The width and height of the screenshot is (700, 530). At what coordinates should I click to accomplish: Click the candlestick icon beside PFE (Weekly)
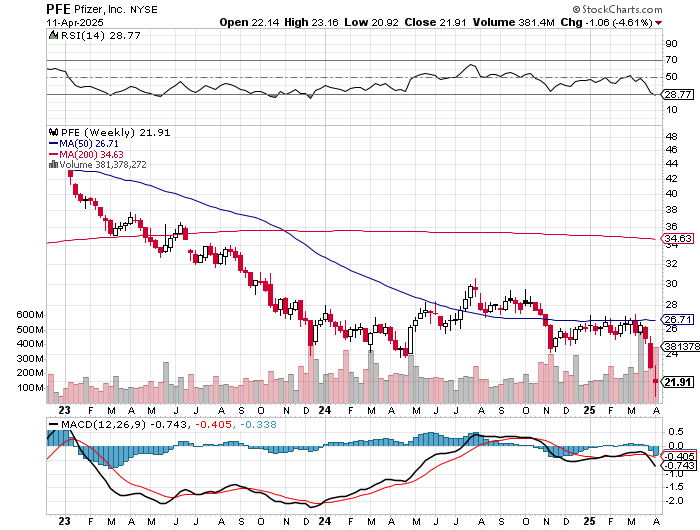[x=52, y=132]
